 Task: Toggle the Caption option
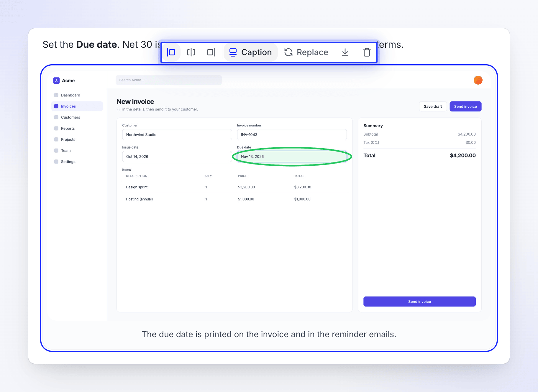[x=251, y=52]
